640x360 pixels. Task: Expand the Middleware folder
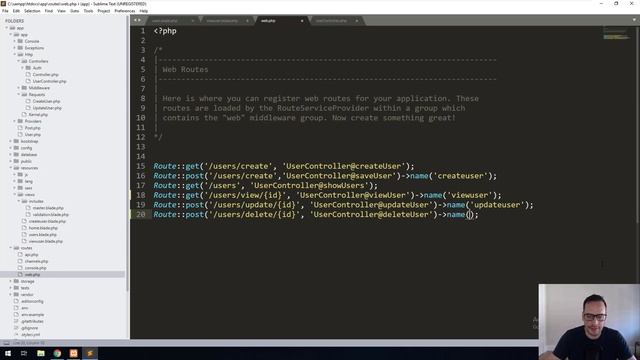pyautogui.click(x=19, y=88)
